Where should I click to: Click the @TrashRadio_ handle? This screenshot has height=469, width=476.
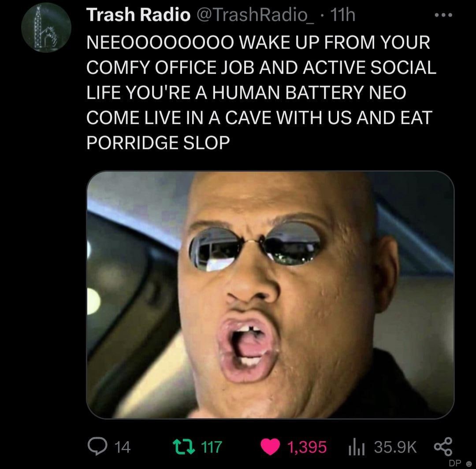click(x=256, y=15)
